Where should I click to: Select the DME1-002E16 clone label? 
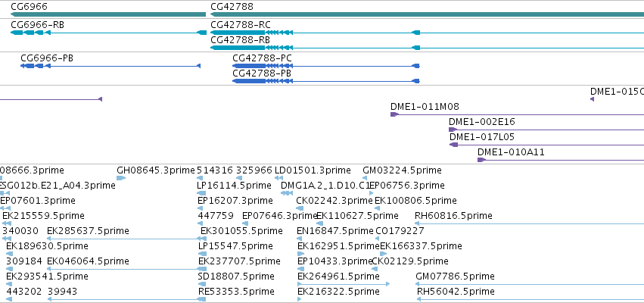point(482,122)
